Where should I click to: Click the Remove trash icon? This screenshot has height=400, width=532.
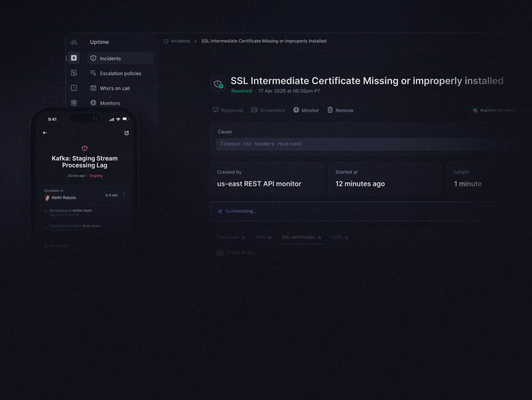point(330,110)
